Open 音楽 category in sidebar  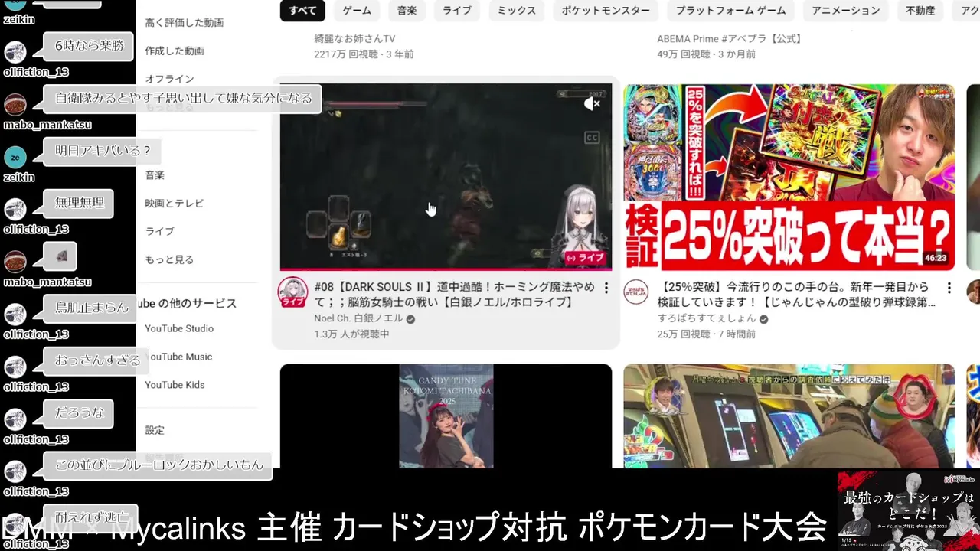tap(155, 175)
